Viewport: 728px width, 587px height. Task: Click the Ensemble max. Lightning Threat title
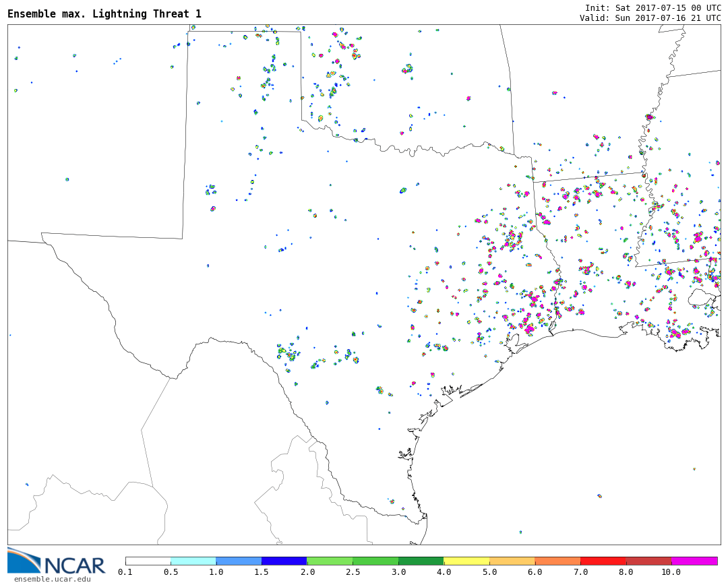point(104,14)
